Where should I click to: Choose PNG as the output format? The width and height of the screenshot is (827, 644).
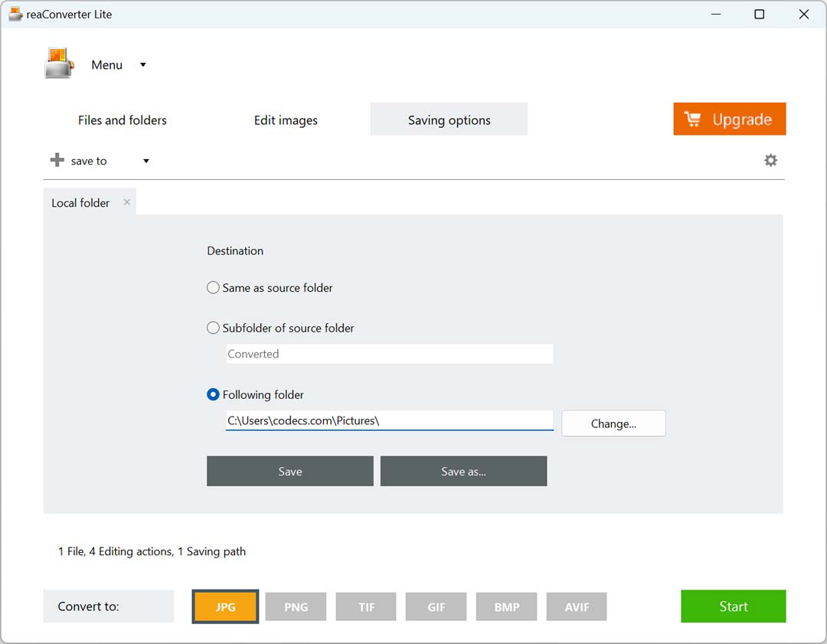(x=296, y=607)
